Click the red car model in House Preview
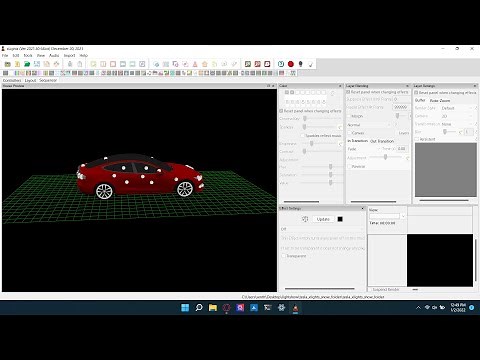Screen dimensions: 480x360 pos(140,177)
